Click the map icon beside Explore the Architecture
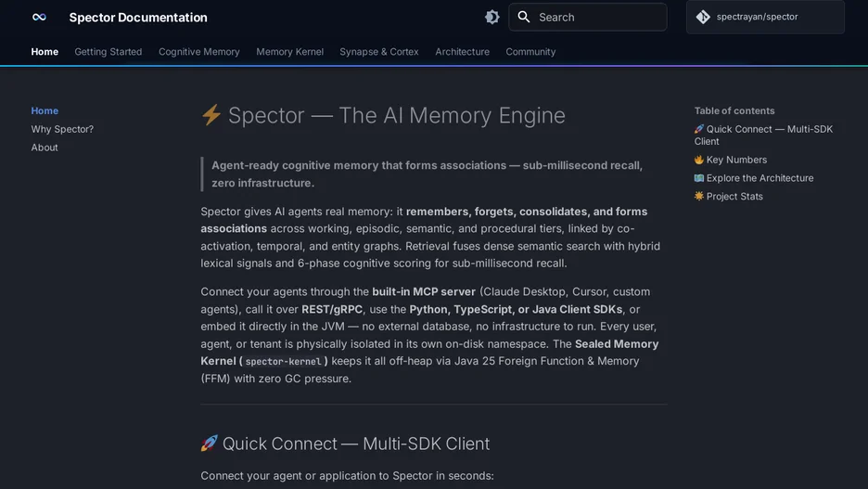 [699, 178]
